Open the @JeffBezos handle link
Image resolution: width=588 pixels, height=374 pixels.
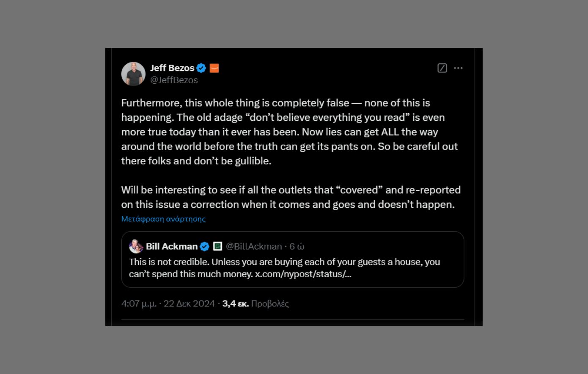174,80
